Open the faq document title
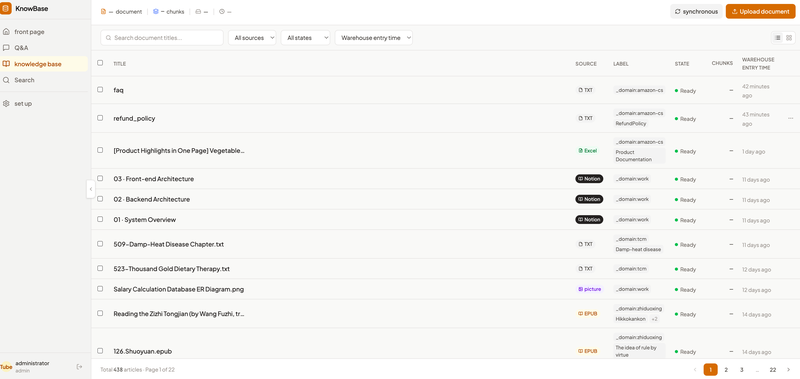 (x=118, y=90)
